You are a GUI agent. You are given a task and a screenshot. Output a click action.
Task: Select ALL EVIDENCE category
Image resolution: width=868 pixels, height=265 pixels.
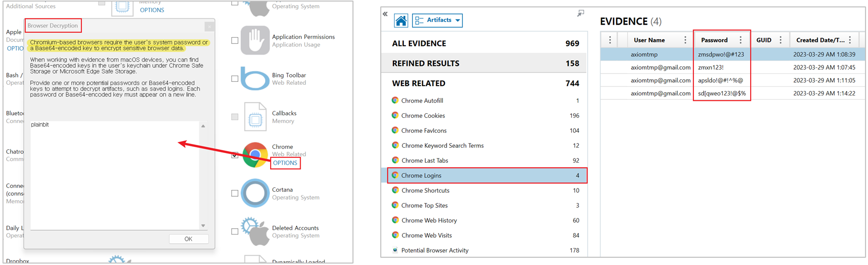tap(485, 44)
